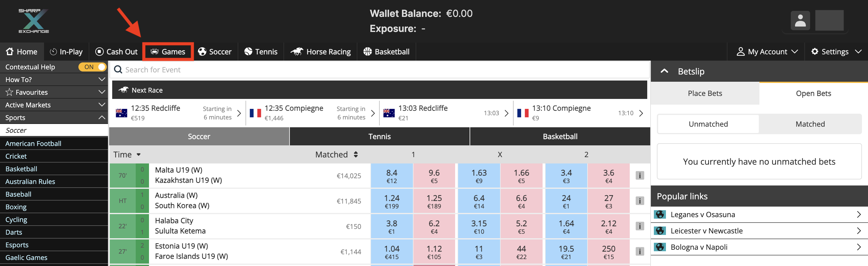Click the info icon for Halaba City match
Screen dimensions: 868x266
pos(640,226)
